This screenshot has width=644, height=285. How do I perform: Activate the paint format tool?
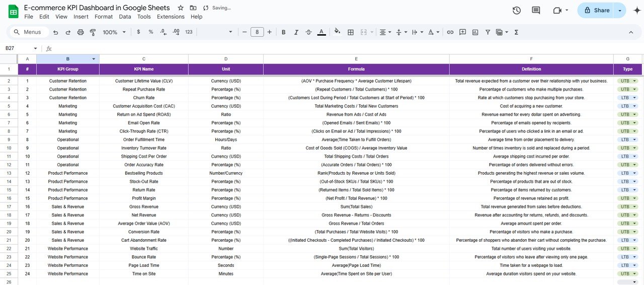93,32
